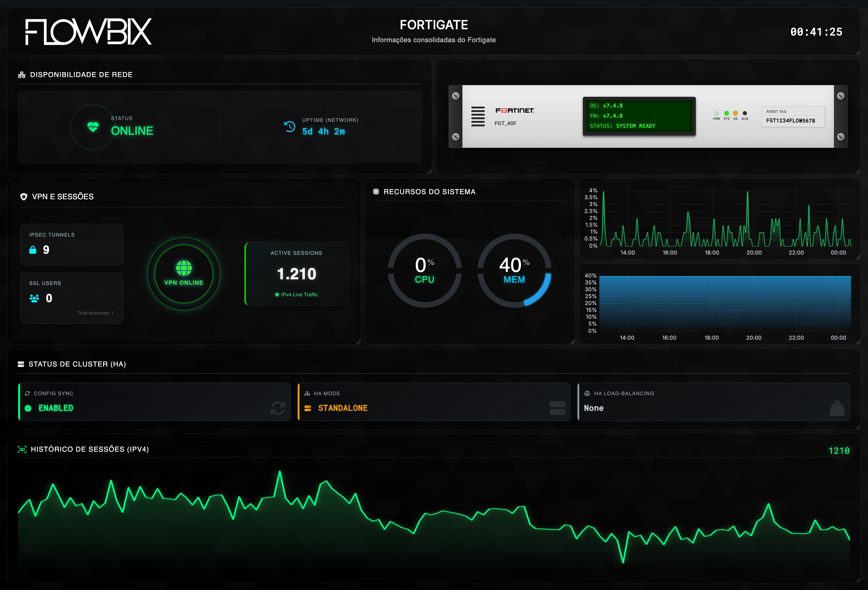
Task: Click the IPsec tunnels lock icon
Action: pyautogui.click(x=33, y=250)
